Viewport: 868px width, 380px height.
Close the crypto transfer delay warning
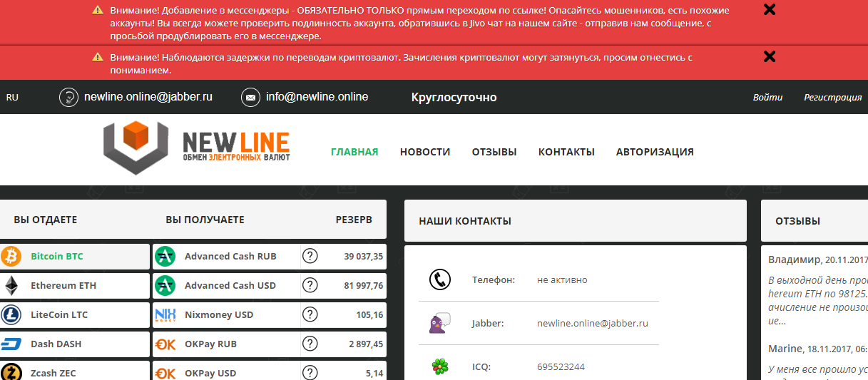pos(770,57)
